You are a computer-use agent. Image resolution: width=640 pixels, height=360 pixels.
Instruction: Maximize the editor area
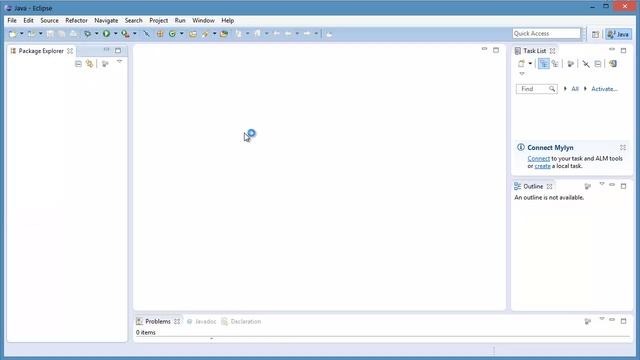click(x=496, y=50)
